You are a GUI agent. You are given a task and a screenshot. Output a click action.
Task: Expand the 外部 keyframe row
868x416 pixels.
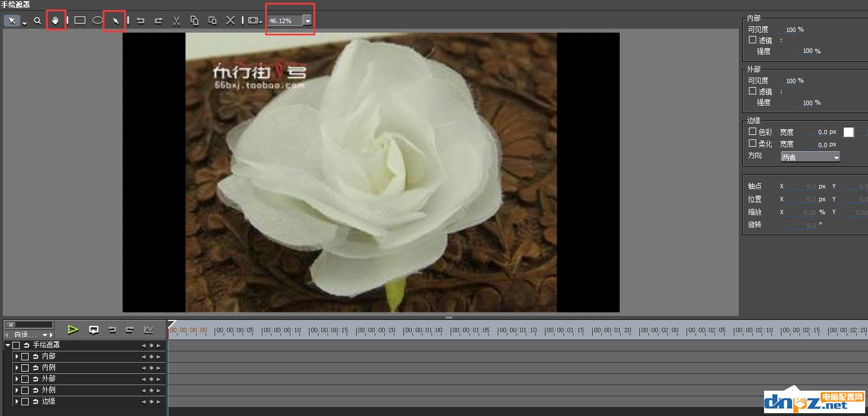point(17,379)
